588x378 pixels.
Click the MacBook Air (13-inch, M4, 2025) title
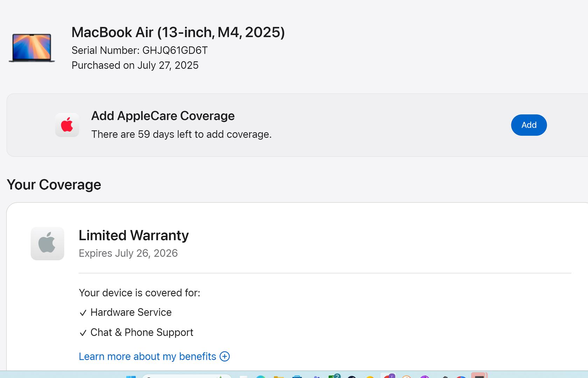coord(178,32)
